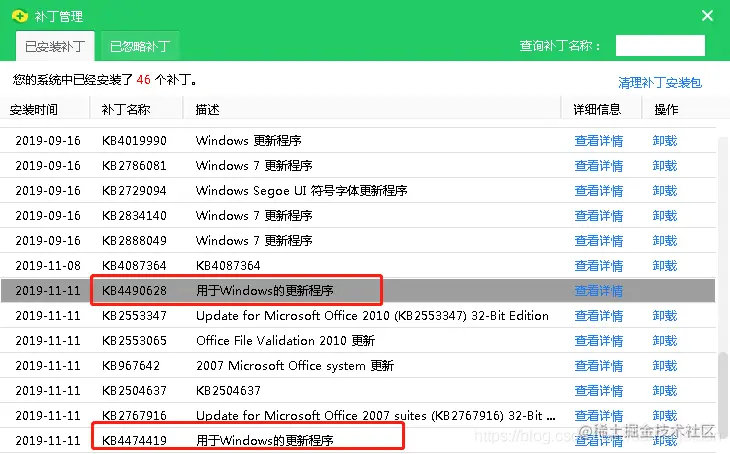Select patch name KB4019990

click(x=134, y=141)
